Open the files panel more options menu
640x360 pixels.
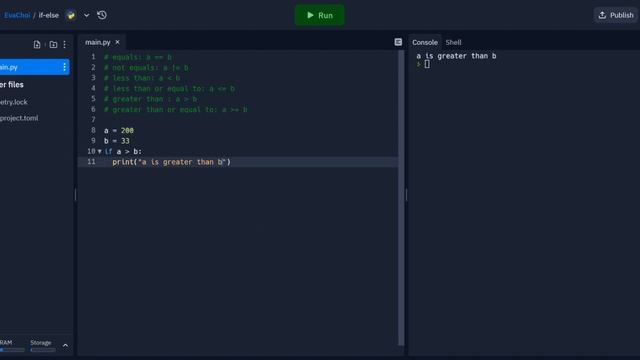click(x=64, y=44)
